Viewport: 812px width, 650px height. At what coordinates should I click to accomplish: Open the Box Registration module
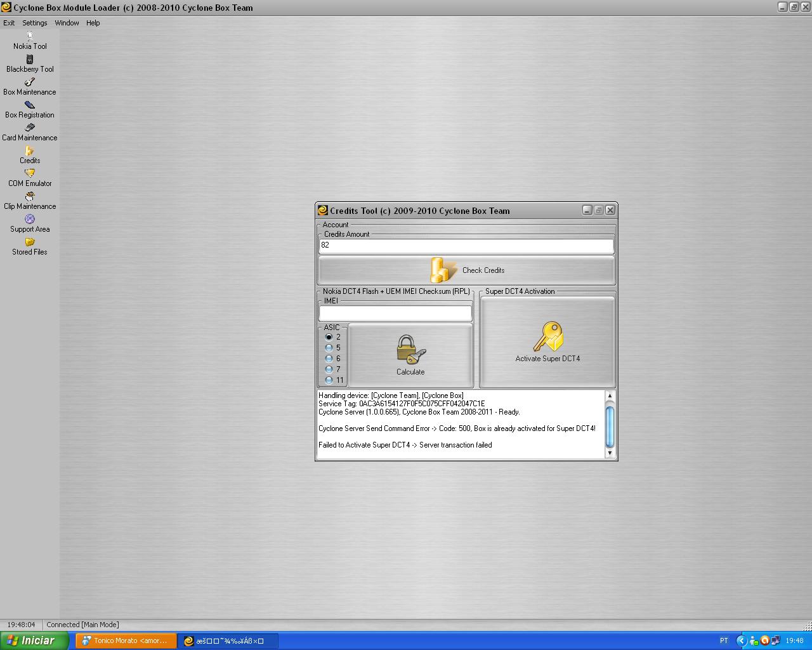point(30,110)
